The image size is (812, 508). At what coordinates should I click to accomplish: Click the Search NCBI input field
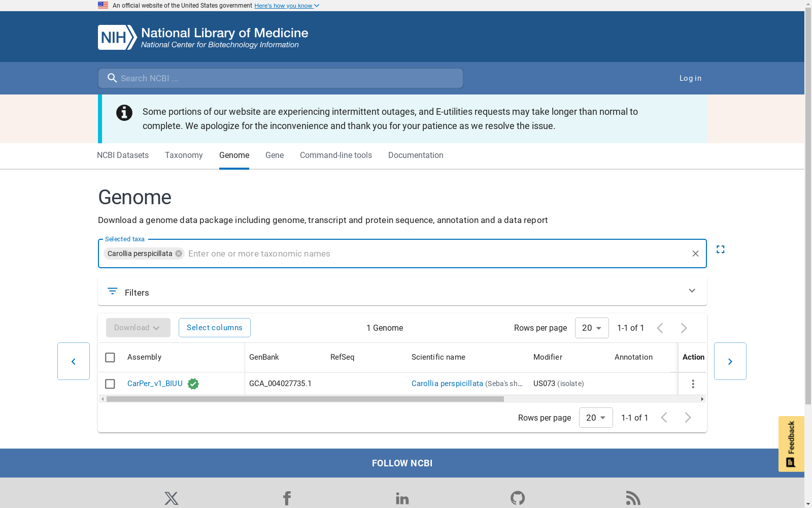coord(281,78)
